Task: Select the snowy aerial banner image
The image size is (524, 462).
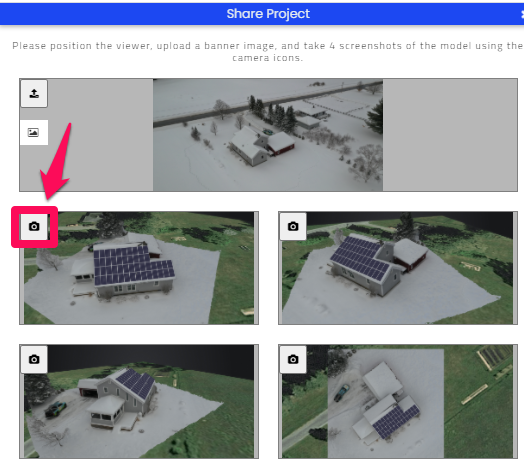Action: pyautogui.click(x=268, y=135)
